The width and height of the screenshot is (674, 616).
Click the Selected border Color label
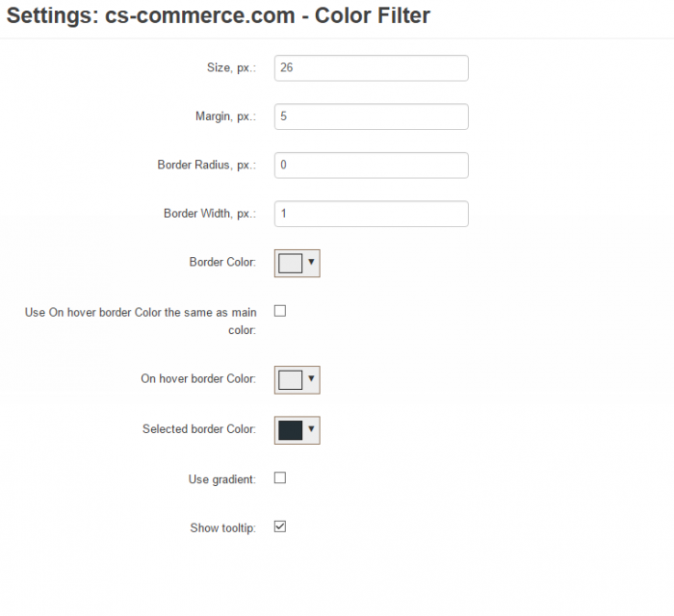pos(199,429)
